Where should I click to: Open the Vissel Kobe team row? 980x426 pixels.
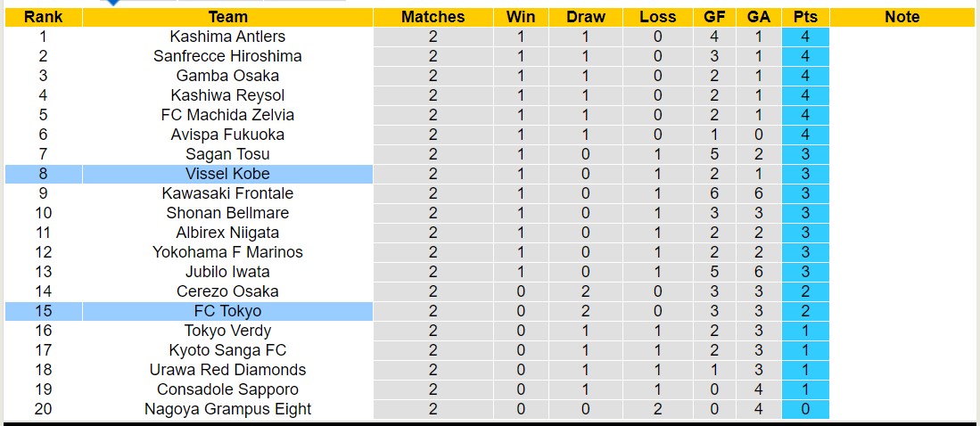[x=227, y=174]
